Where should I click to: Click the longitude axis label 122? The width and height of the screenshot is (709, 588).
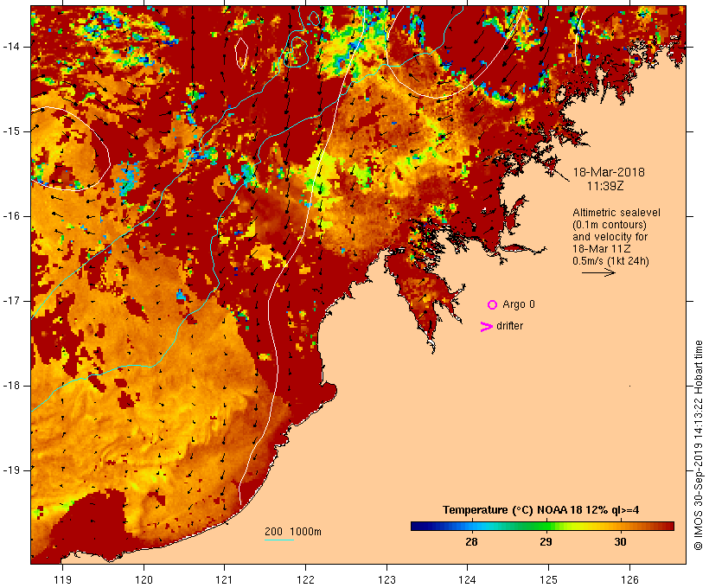click(306, 580)
